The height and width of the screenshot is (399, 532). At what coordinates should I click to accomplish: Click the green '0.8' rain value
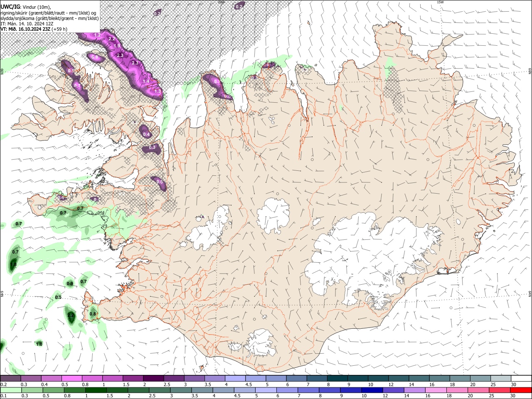coord(93,314)
